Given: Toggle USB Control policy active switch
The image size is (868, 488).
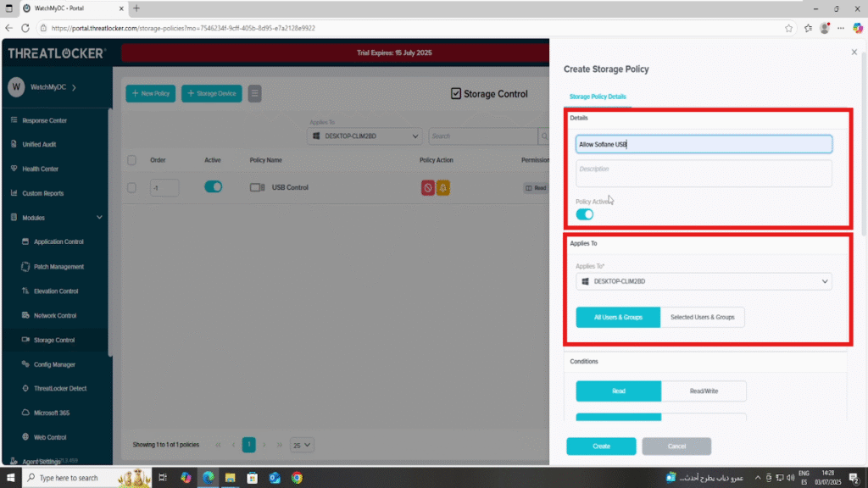Looking at the screenshot, I should 213,187.
